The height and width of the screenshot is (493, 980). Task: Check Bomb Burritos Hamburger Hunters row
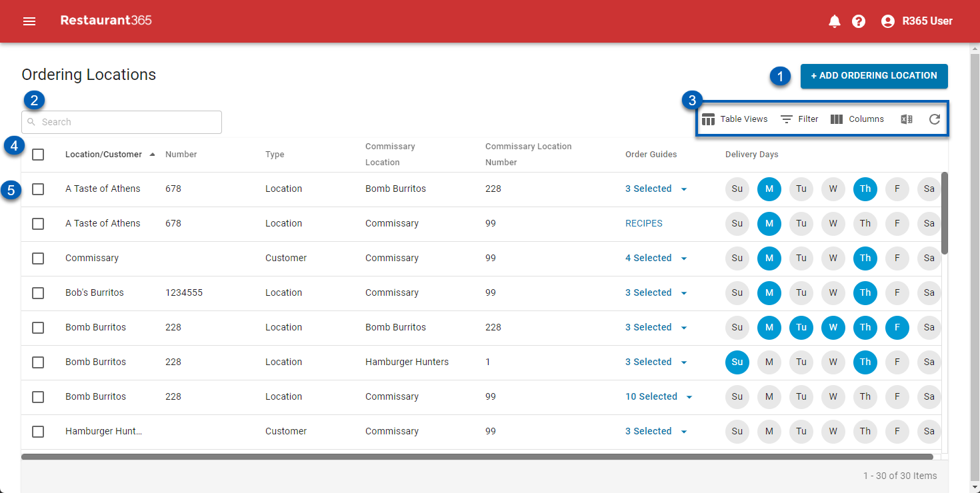point(38,362)
